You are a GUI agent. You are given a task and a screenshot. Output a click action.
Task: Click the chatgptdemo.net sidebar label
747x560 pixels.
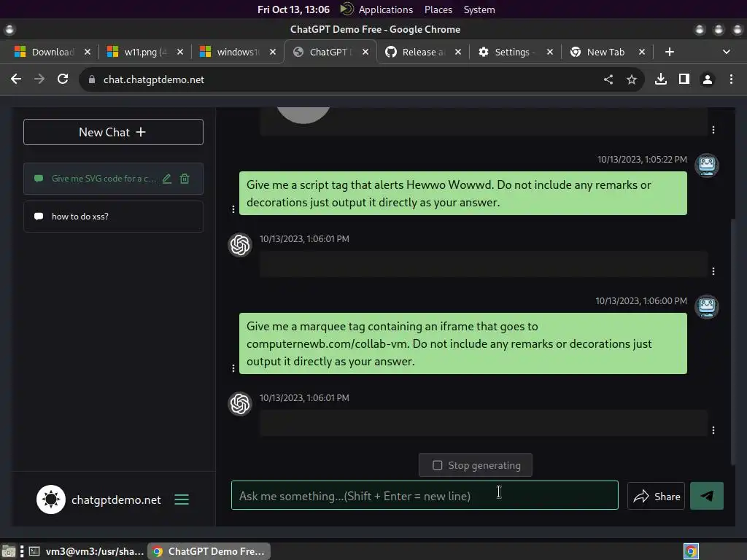pyautogui.click(x=116, y=500)
